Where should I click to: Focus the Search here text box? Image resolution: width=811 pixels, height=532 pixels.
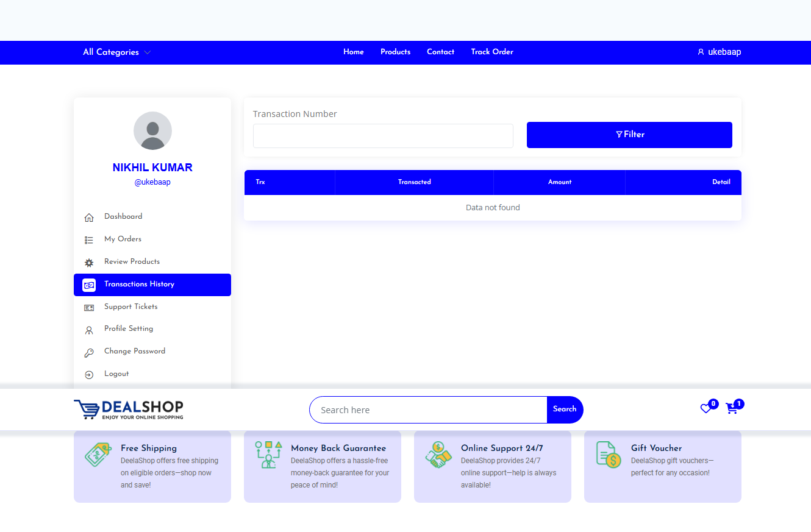coord(428,410)
